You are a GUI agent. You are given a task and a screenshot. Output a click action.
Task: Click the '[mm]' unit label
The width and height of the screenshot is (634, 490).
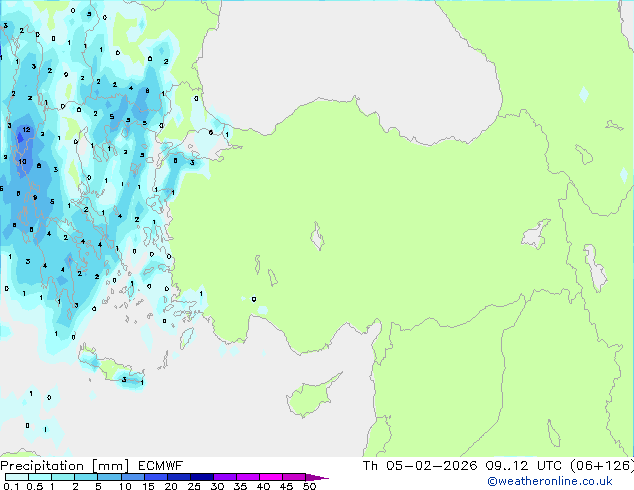pyautogui.click(x=110, y=466)
